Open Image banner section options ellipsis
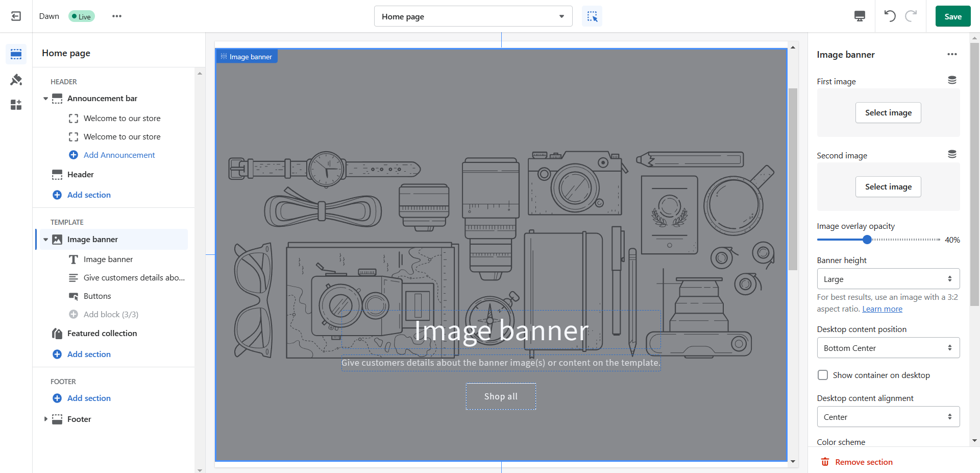 952,54
